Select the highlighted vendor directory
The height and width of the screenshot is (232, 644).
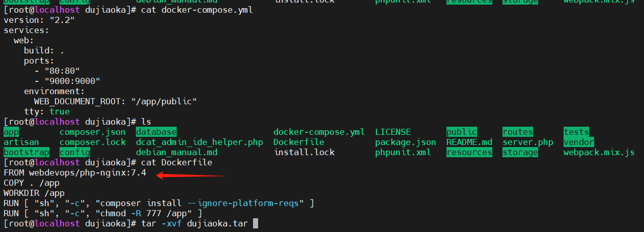click(x=578, y=142)
